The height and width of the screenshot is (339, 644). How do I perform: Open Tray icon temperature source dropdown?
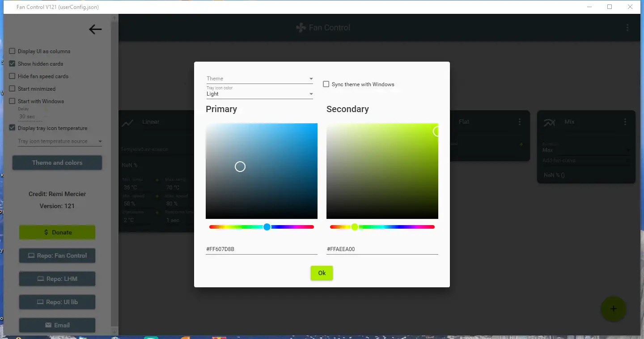click(60, 141)
